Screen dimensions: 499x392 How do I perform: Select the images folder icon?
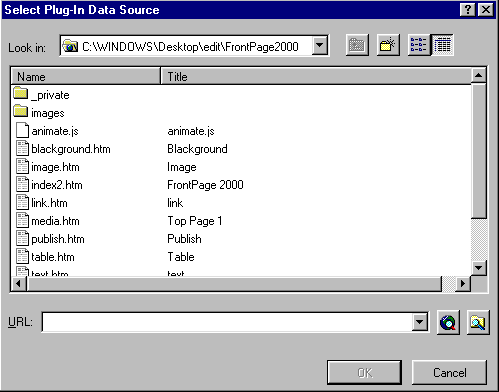point(21,111)
